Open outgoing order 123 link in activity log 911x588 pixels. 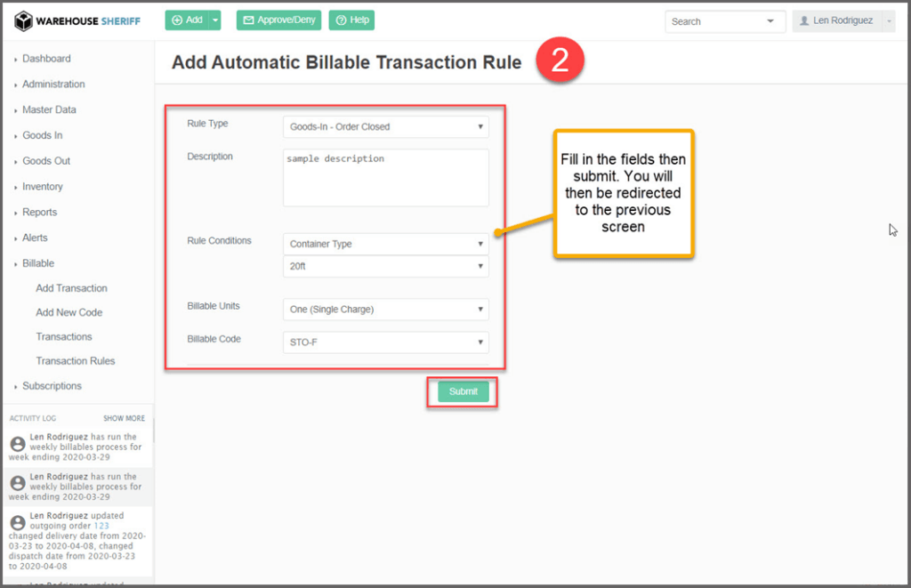(x=101, y=526)
